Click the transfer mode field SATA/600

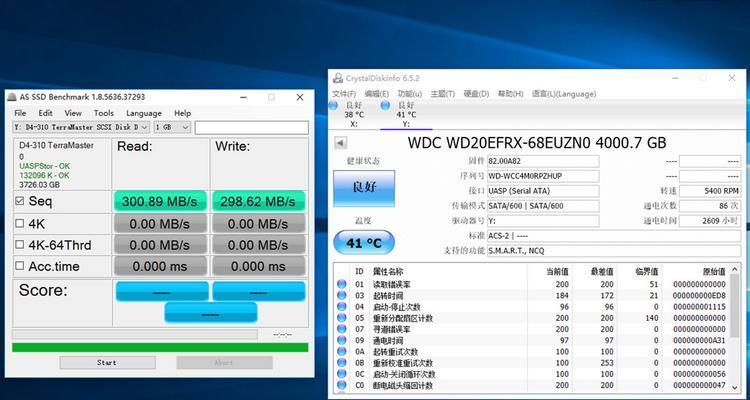(543, 206)
